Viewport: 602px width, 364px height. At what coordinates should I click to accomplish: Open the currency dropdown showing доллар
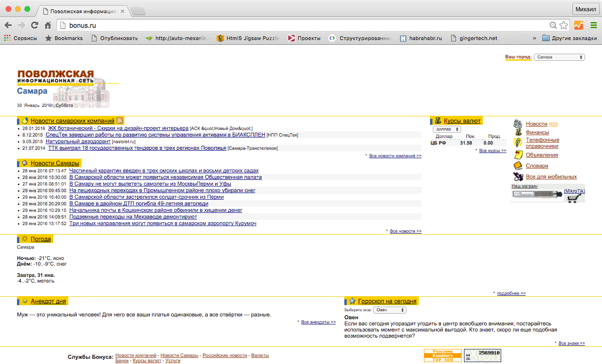(447, 129)
